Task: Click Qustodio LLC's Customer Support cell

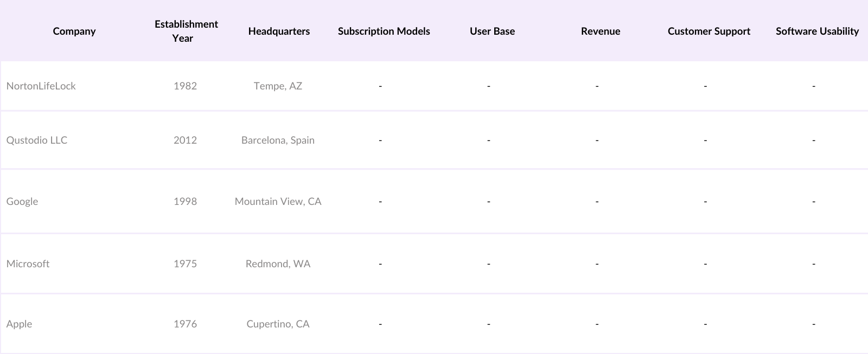Action: tap(705, 140)
